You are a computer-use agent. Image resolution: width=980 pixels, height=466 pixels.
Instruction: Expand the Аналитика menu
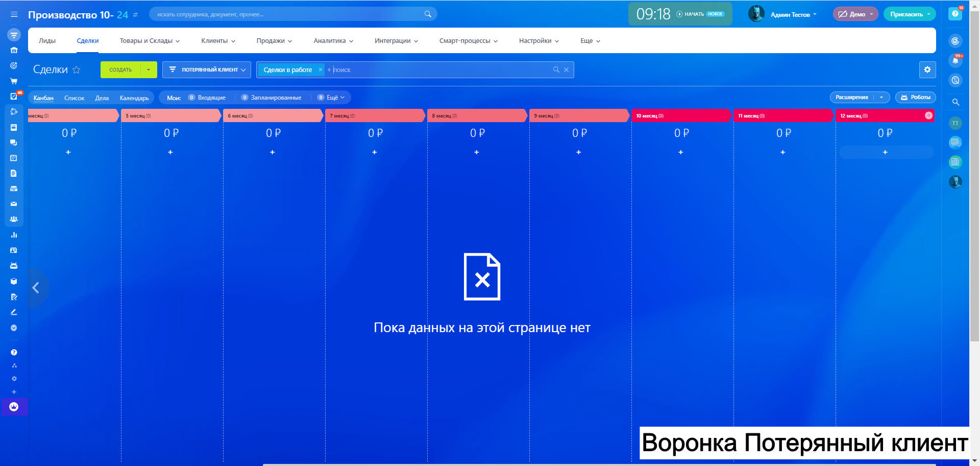point(333,41)
